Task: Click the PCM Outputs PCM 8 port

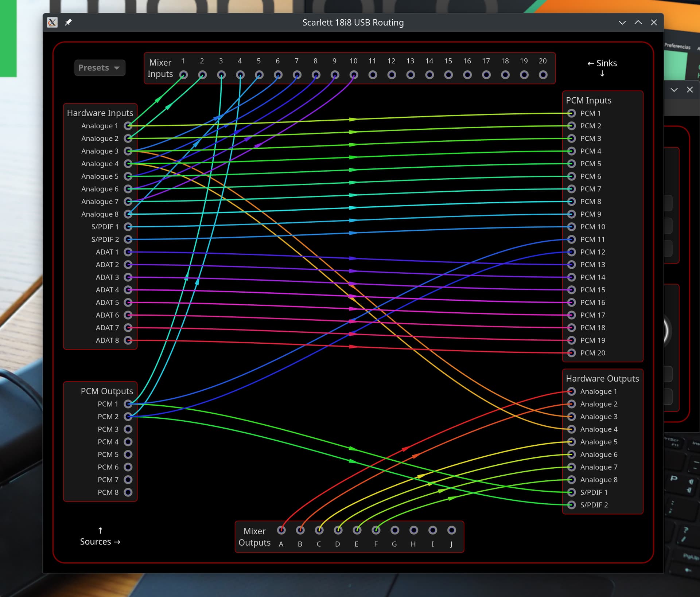Action: 128,492
